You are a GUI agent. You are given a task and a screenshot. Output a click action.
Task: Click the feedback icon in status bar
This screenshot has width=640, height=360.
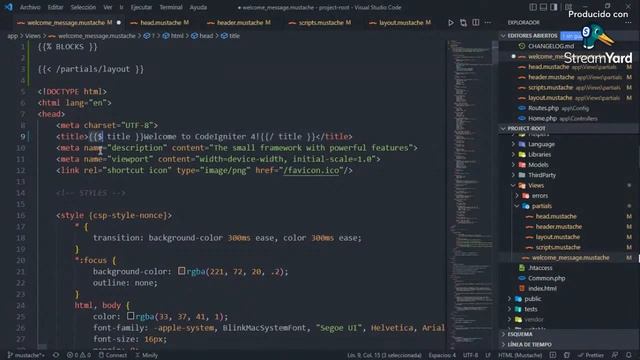[615, 355]
